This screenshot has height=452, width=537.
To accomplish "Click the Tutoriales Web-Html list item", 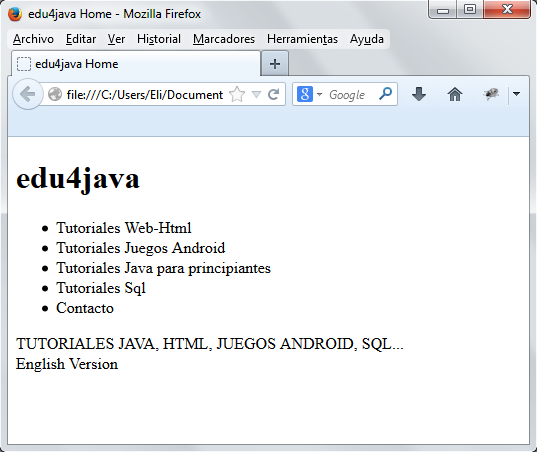I will (124, 228).
